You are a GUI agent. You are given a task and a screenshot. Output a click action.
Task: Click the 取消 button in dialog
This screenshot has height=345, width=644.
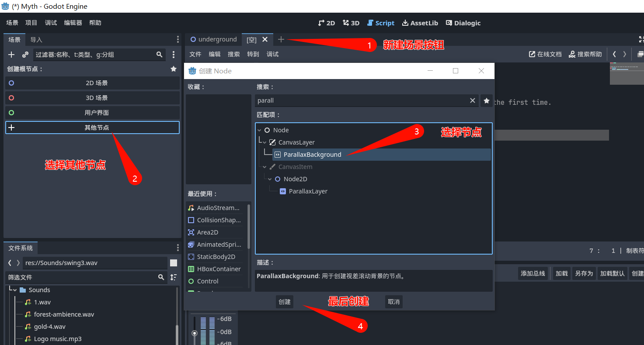click(x=394, y=302)
